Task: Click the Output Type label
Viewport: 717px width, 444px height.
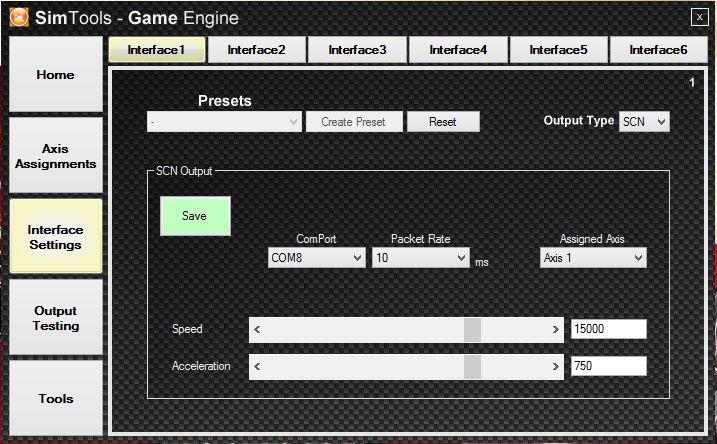Action: (x=578, y=120)
